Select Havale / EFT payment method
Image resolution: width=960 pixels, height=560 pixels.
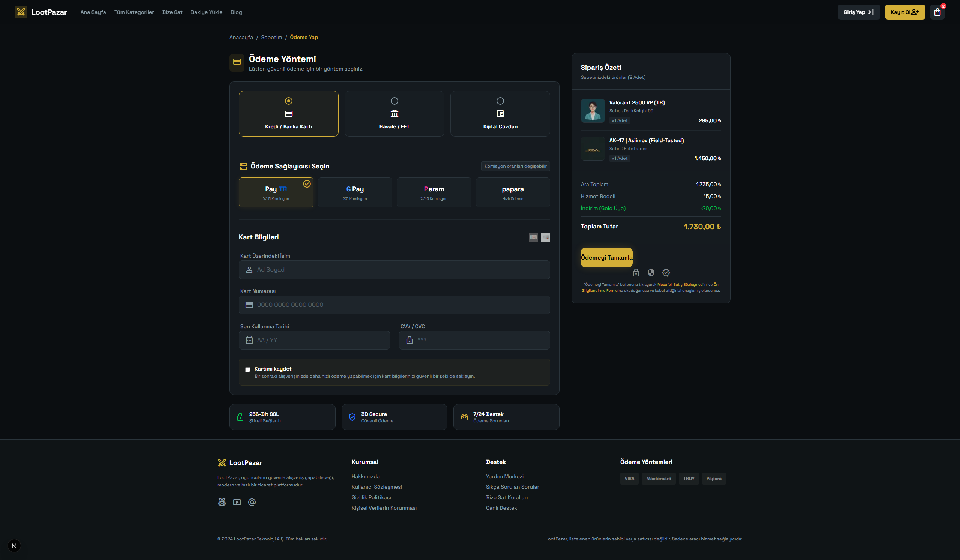coord(394,114)
